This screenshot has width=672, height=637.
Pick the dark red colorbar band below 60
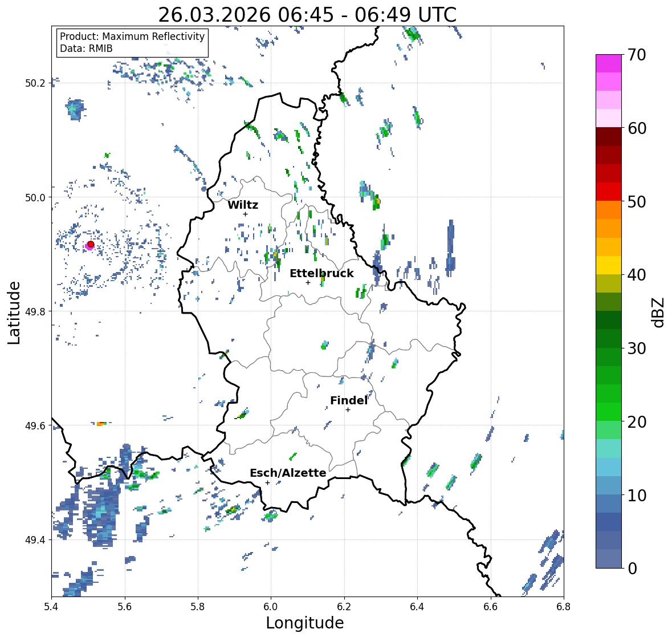(609, 137)
